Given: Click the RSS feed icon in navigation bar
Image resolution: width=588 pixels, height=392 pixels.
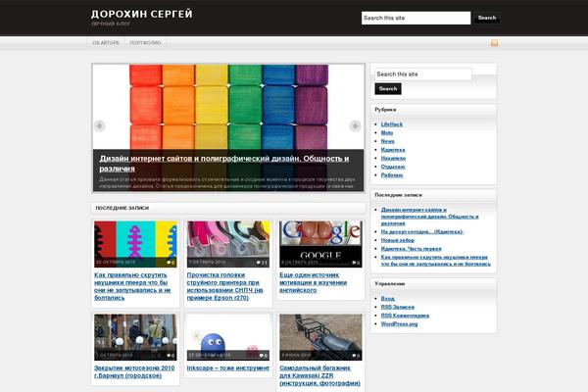Looking at the screenshot, I should tap(494, 43).
